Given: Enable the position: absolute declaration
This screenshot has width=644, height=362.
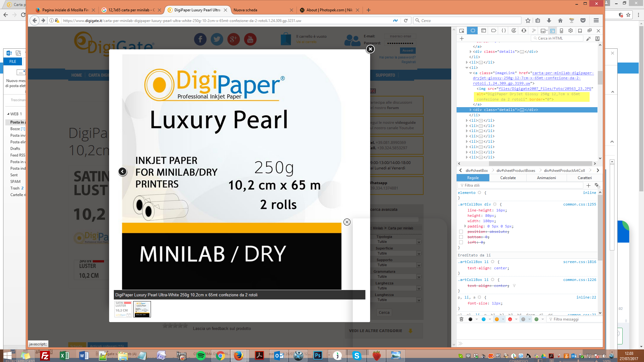Looking at the screenshot, I should 461,232.
